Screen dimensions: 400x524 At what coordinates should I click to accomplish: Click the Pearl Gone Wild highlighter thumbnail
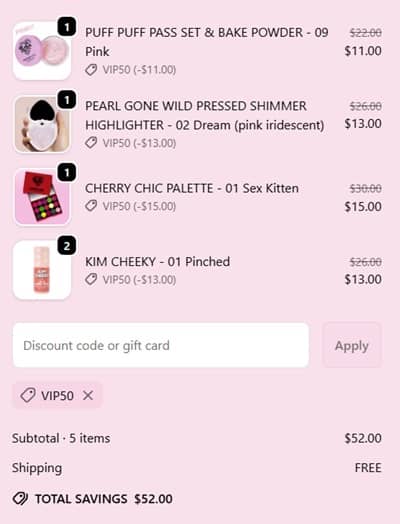[42, 124]
